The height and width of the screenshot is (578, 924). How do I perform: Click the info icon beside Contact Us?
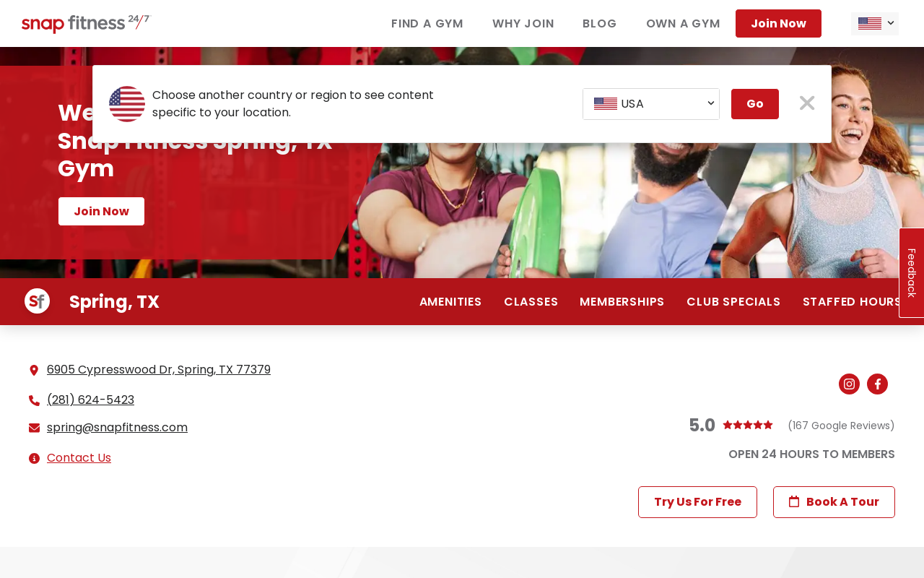point(34,458)
